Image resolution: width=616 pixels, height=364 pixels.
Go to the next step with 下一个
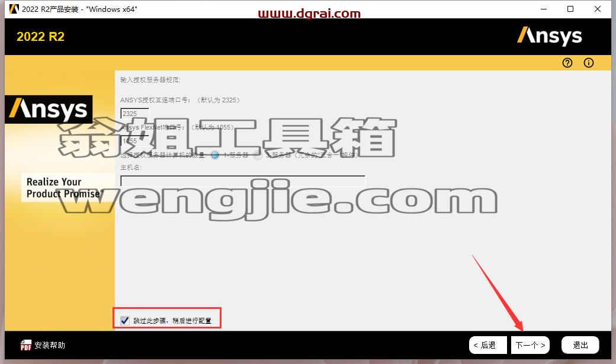click(530, 345)
